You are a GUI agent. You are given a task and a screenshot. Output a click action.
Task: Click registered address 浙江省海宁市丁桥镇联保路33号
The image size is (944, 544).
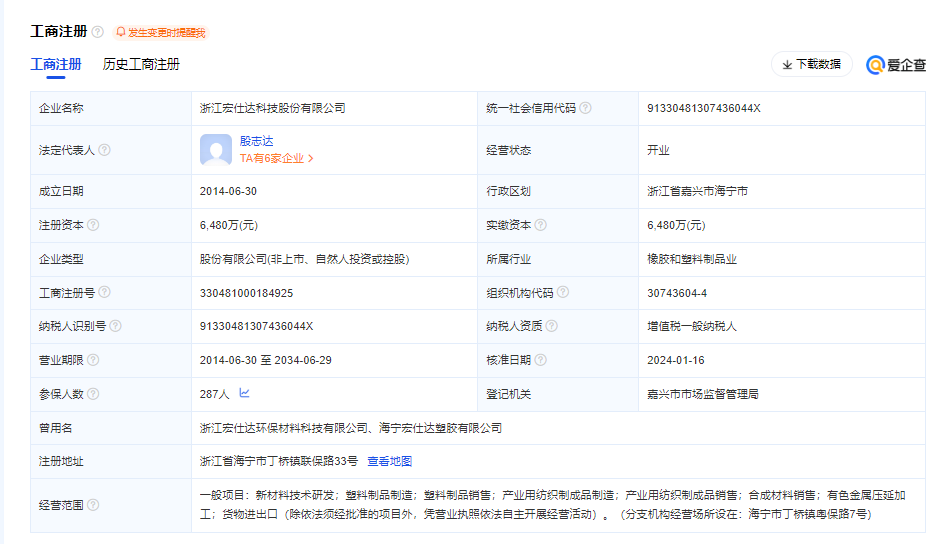[x=279, y=462]
